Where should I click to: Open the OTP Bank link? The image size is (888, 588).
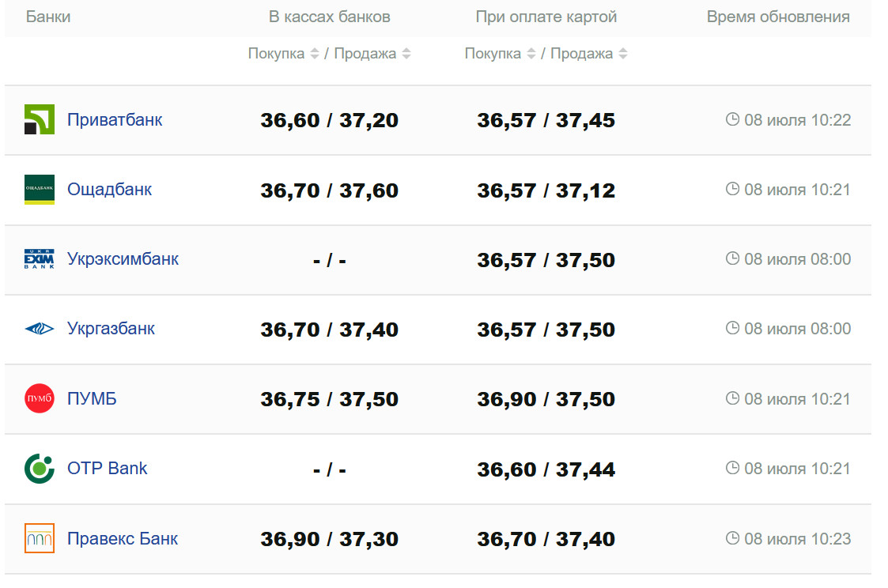click(x=107, y=469)
